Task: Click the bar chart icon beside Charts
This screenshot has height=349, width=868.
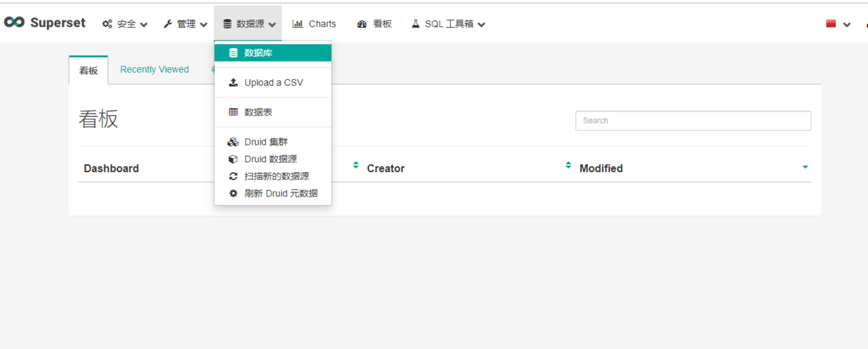Action: (x=297, y=24)
